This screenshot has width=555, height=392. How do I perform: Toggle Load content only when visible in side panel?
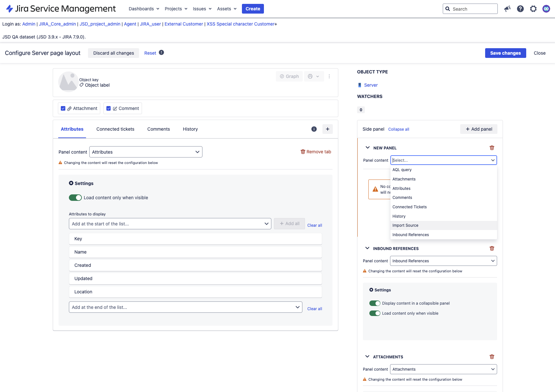point(375,313)
